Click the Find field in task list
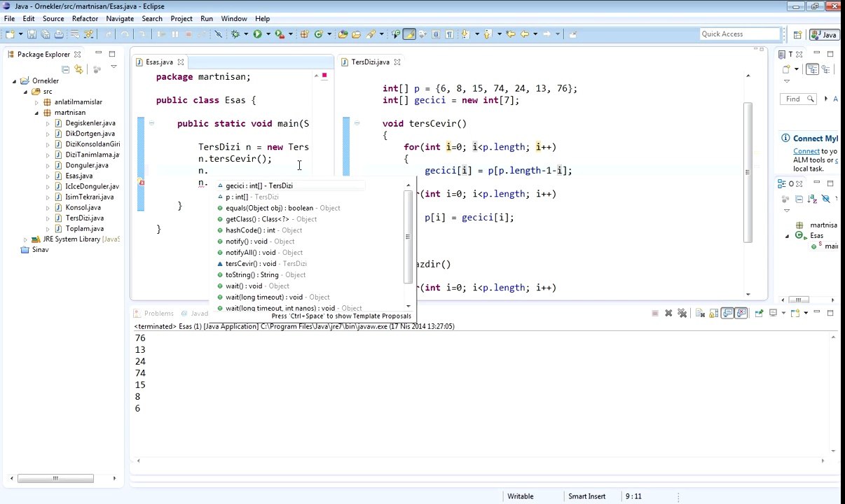Image resolution: width=845 pixels, height=504 pixels. (x=798, y=99)
